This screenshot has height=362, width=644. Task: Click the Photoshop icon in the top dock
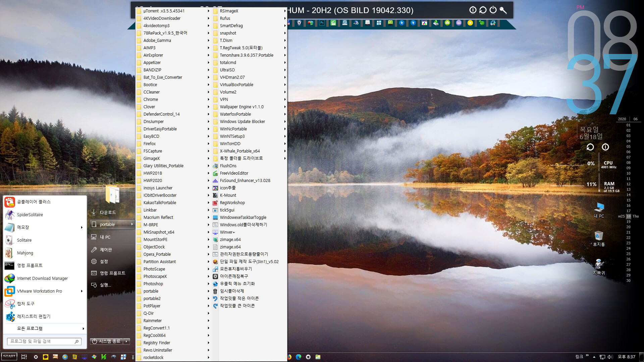coord(322,23)
